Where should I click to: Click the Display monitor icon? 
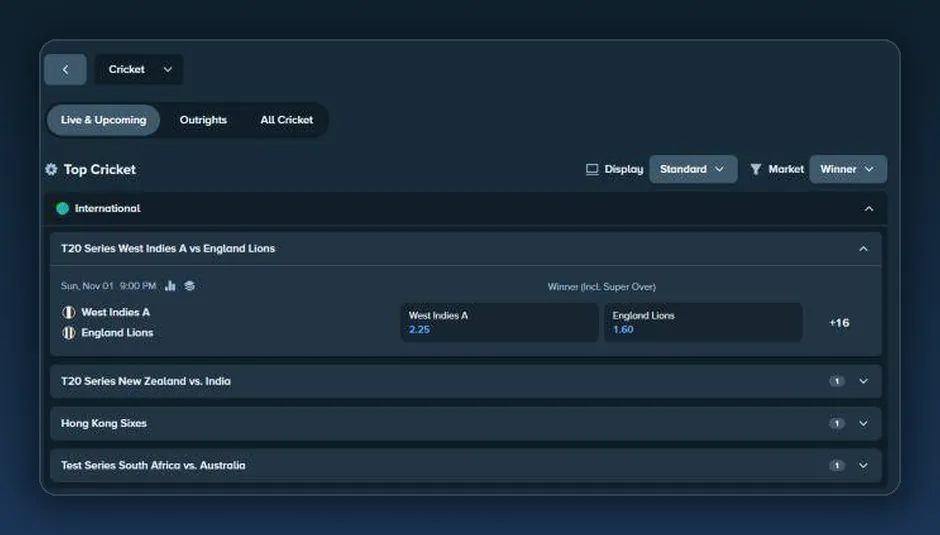tap(592, 169)
